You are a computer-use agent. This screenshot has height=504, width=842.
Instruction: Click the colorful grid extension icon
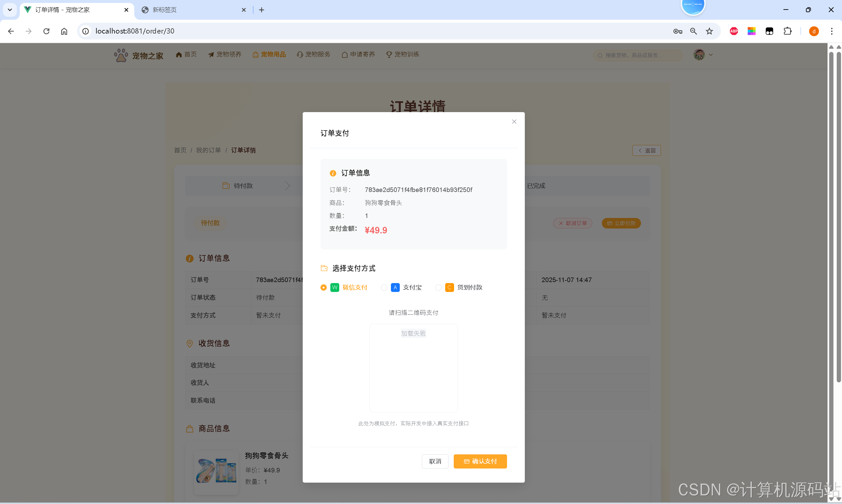coord(752,31)
